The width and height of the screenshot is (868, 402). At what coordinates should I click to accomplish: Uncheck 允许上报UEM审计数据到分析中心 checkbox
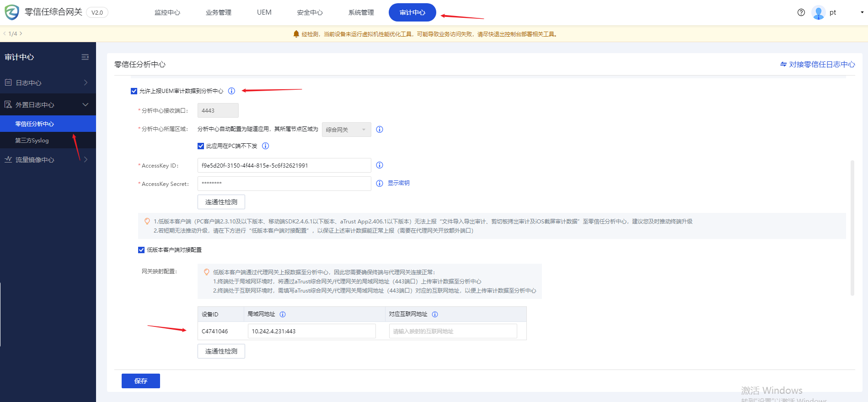point(134,91)
